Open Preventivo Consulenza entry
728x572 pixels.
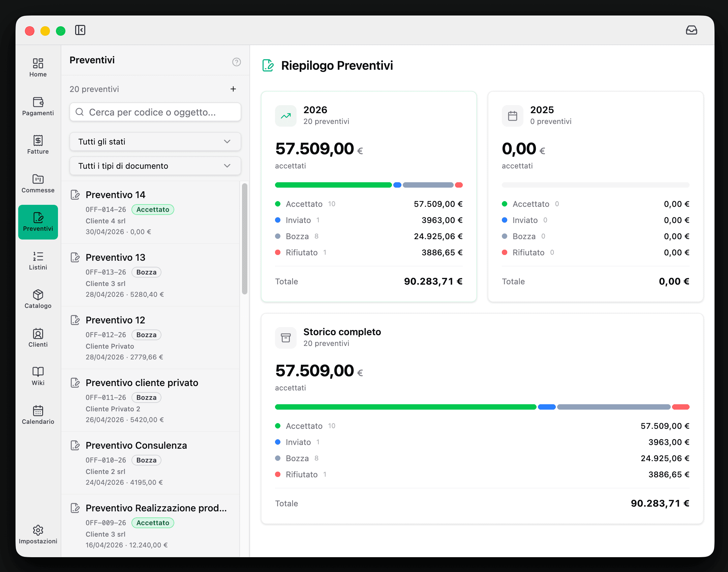coord(151,463)
